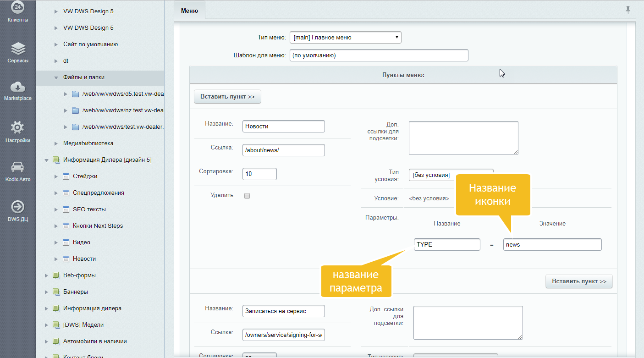Click the Новости list icon in tree
The height and width of the screenshot is (358, 644).
point(66,259)
